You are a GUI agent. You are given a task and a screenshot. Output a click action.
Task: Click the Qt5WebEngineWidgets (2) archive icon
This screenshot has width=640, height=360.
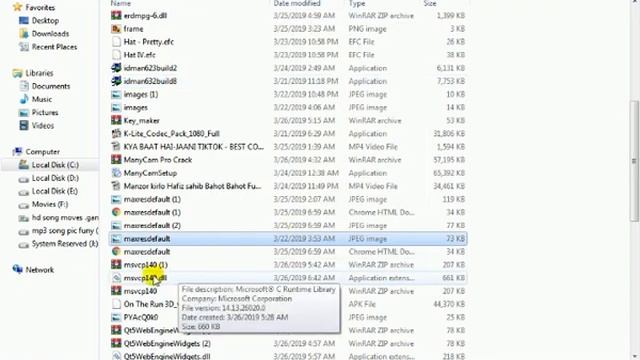[x=116, y=343]
